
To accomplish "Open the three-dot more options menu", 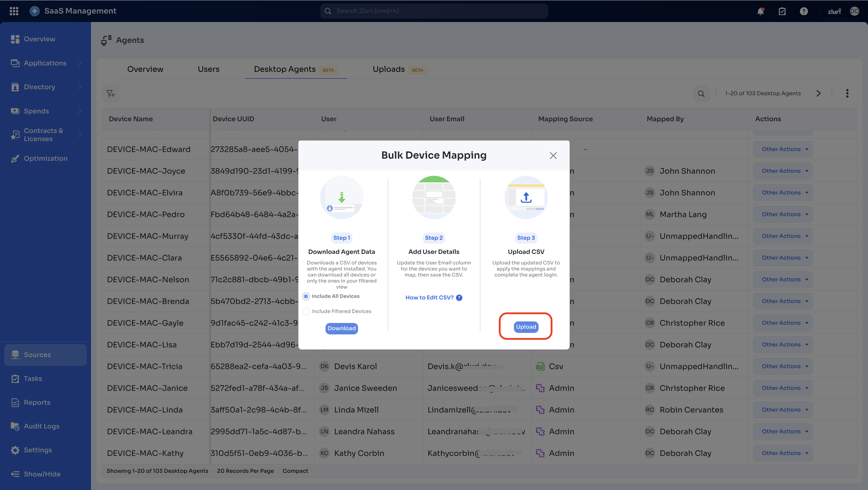I will (x=847, y=93).
